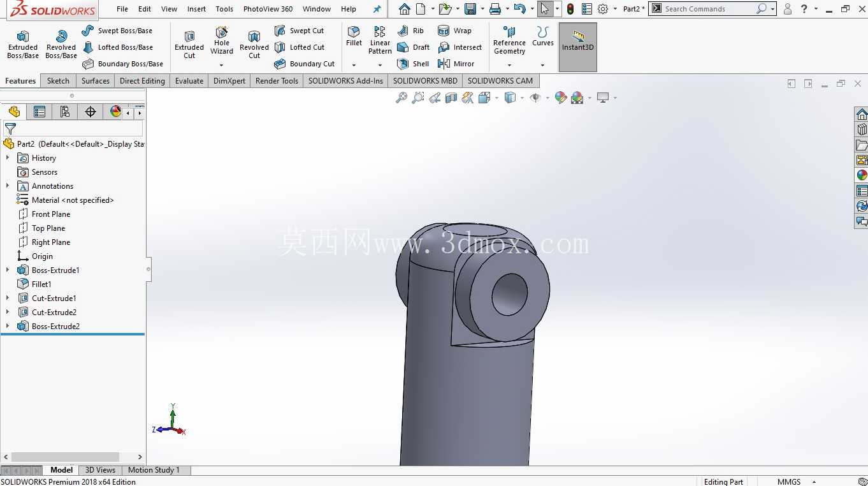Click the Swept Boss/Base tool
The width and height of the screenshot is (868, 486).
117,31
